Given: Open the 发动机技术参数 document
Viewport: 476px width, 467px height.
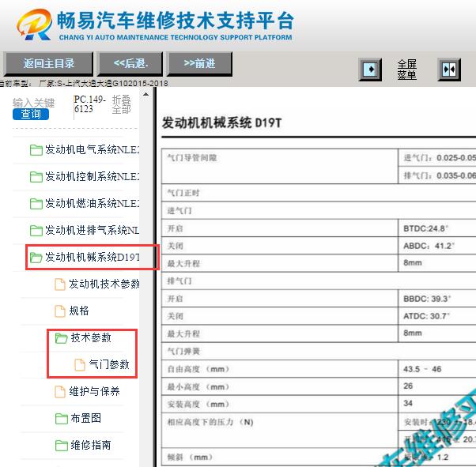Looking at the screenshot, I should [104, 284].
